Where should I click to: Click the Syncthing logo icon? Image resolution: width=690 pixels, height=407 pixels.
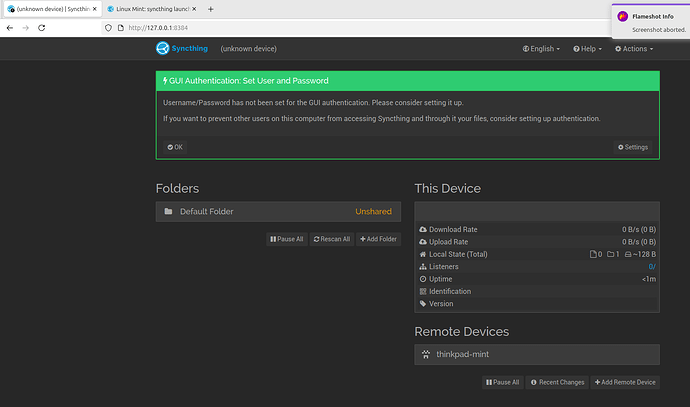coord(162,48)
